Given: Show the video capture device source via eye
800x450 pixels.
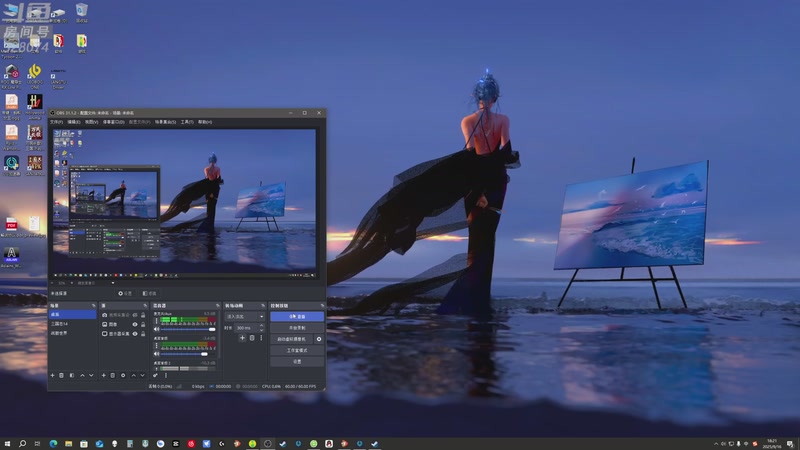Looking at the screenshot, I should [135, 315].
